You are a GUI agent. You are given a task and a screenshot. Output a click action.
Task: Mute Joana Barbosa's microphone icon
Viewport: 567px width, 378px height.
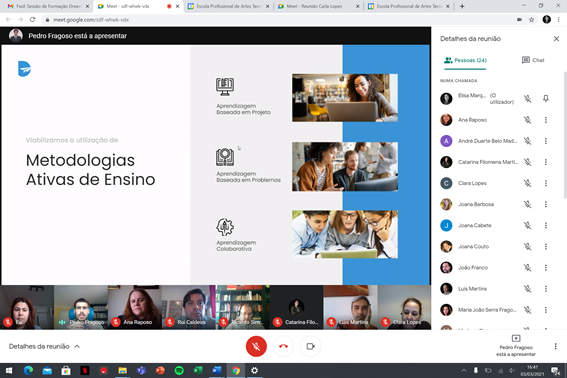coord(528,204)
